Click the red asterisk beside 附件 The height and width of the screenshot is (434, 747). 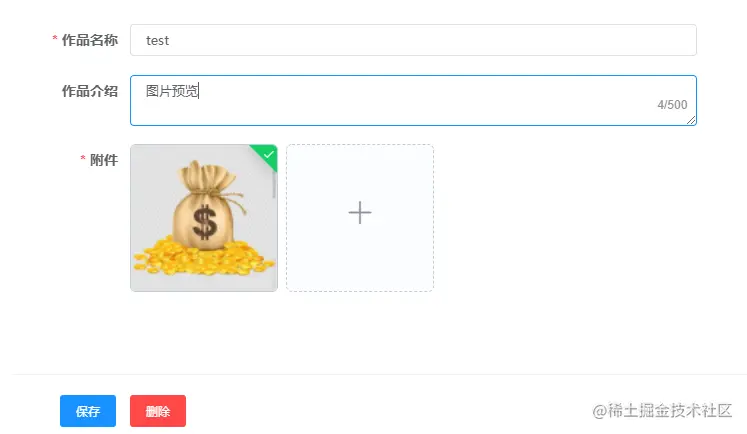point(83,158)
